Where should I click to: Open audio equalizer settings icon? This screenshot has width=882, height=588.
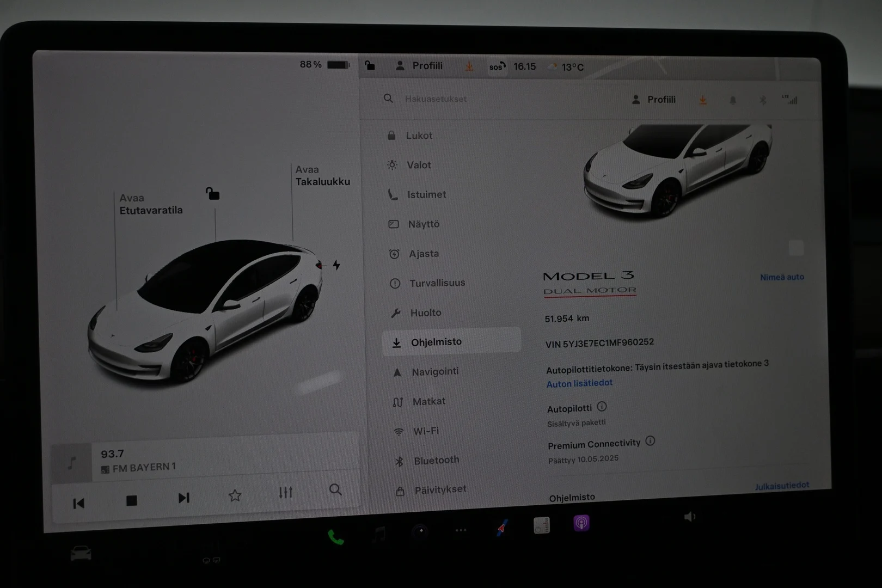[x=285, y=492]
